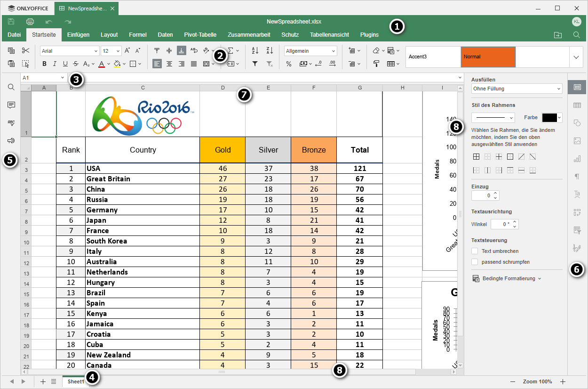Click the Justify alignment icon
588x389 pixels.
click(194, 64)
